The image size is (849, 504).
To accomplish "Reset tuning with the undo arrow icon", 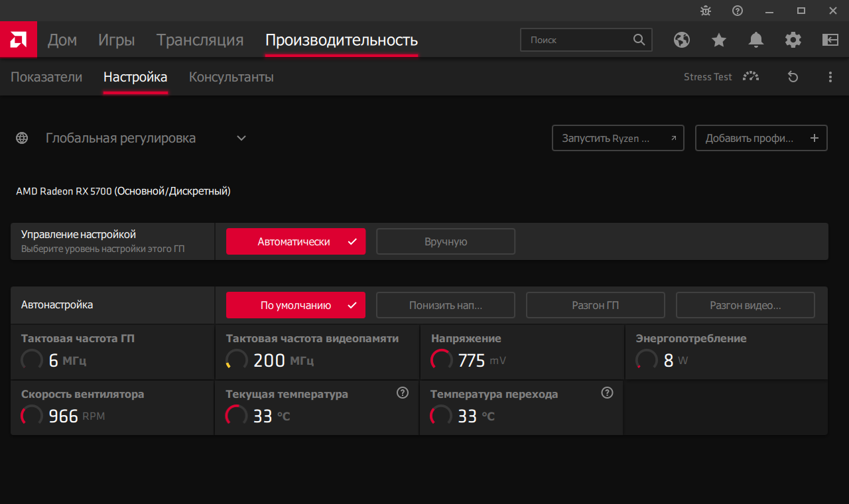I will tap(793, 77).
